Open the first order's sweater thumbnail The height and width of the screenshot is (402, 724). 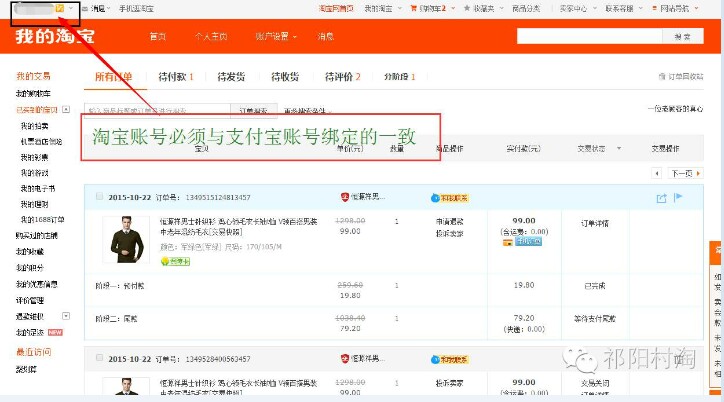126,240
